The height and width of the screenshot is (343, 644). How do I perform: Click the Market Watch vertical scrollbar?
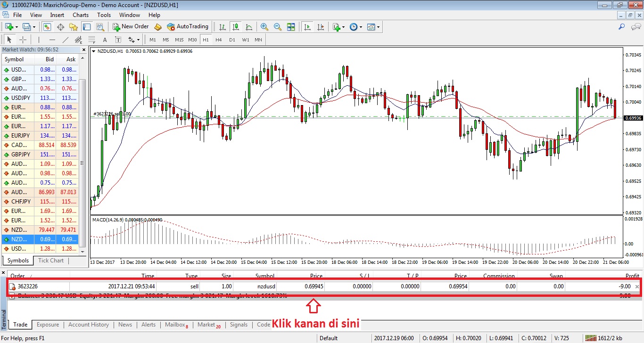(83, 163)
